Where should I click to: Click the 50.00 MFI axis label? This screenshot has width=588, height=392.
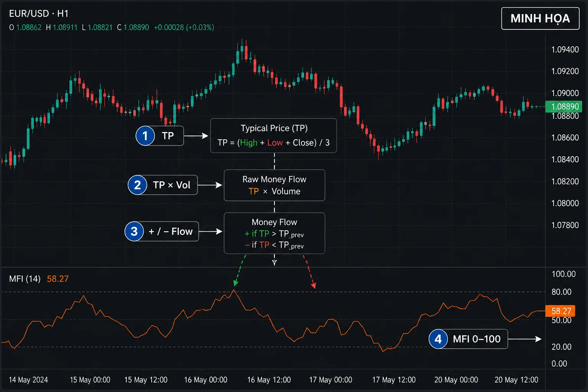(x=562, y=320)
